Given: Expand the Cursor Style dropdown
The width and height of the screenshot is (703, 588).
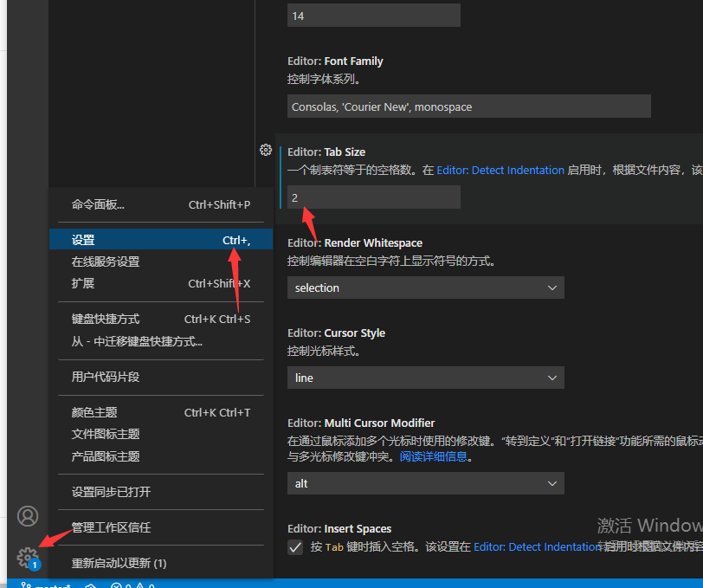Looking at the screenshot, I should pos(426,378).
